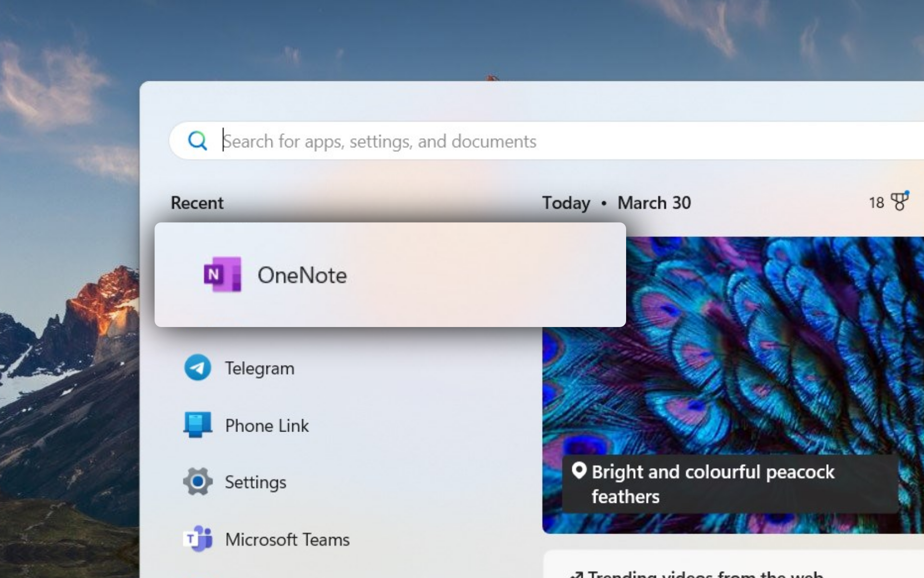Open Phone Link via its icon
This screenshot has height=578, width=924.
coord(197,425)
